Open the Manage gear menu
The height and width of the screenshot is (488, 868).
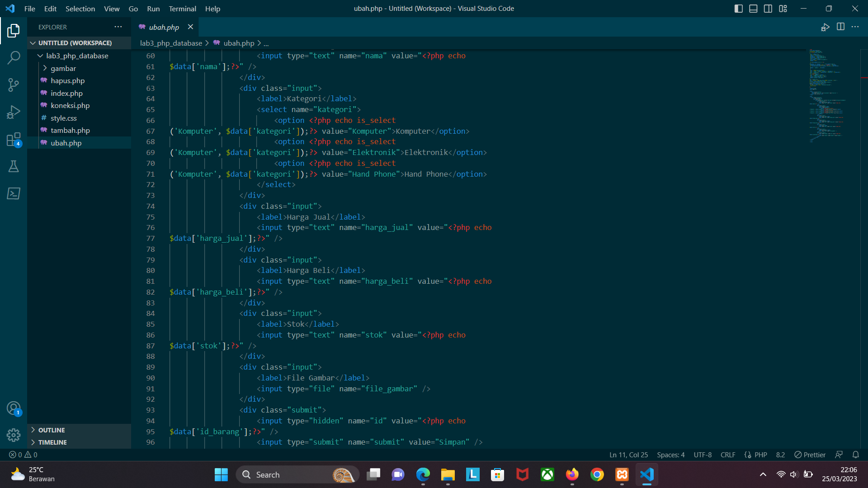(14, 435)
